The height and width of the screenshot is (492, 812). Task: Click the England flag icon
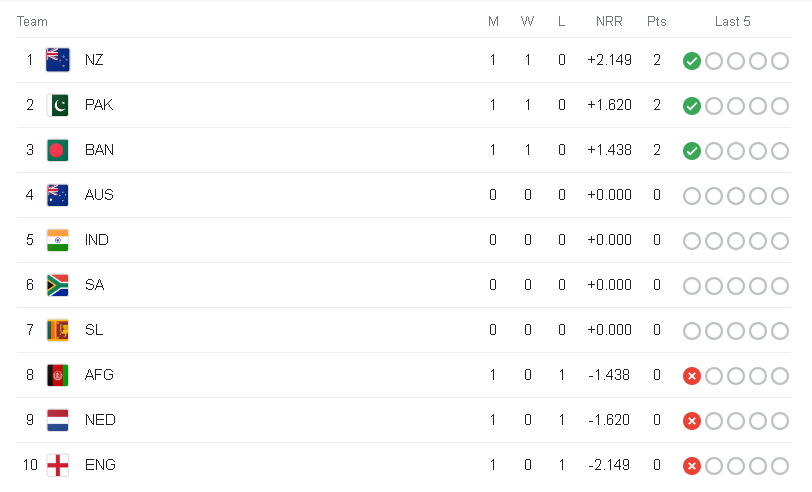click(58, 465)
